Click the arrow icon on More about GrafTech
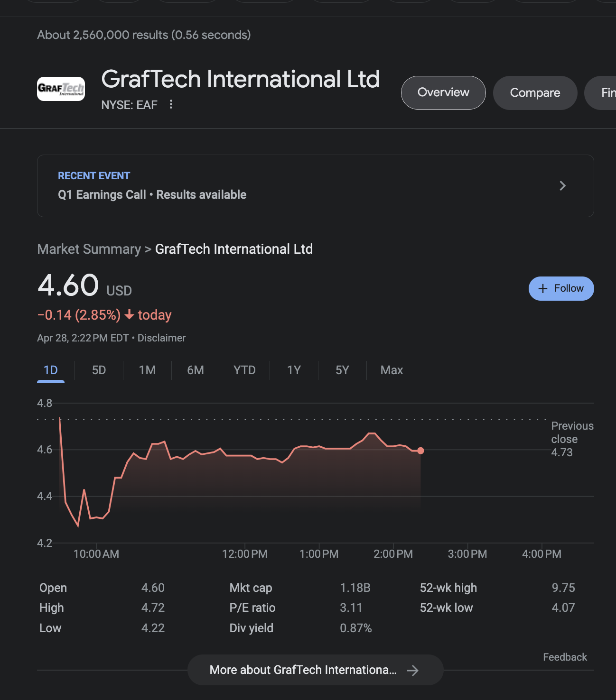Screen dimensions: 616x700 pyautogui.click(x=413, y=670)
